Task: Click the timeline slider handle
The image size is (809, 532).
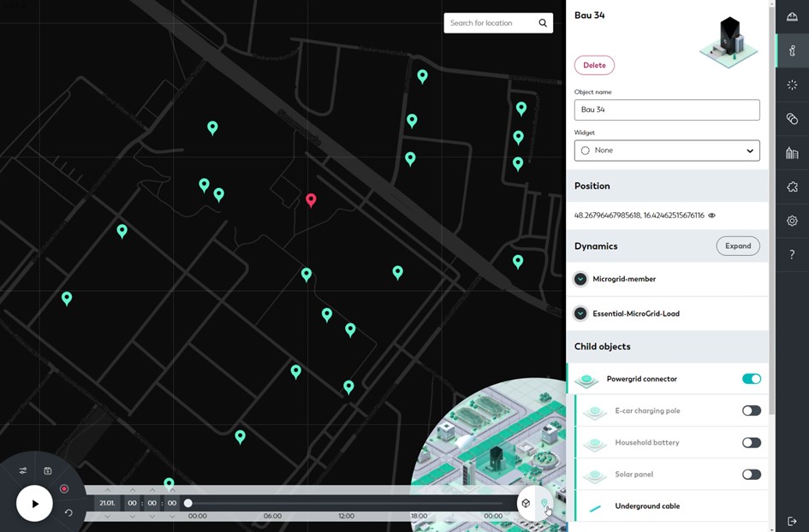Action: [188, 503]
